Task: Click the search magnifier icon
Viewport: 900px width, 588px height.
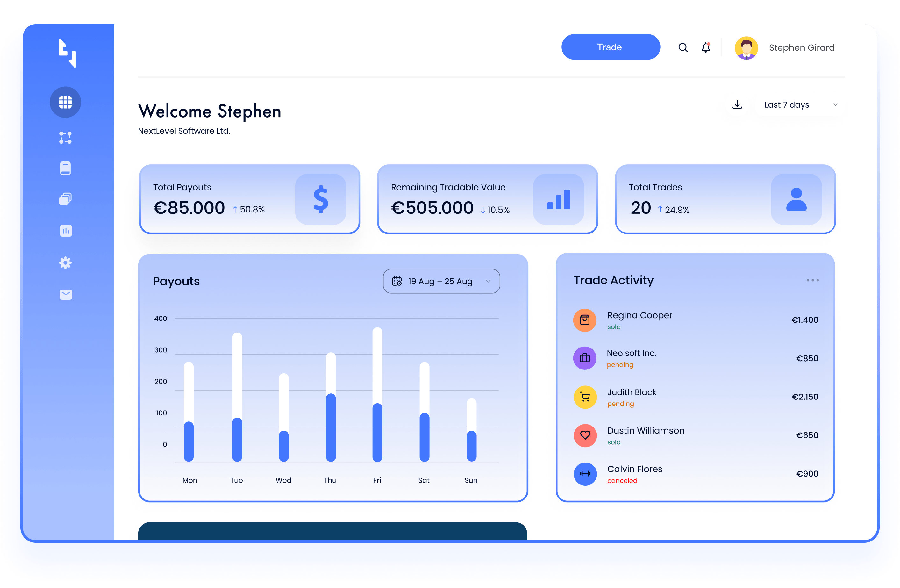Action: point(682,48)
